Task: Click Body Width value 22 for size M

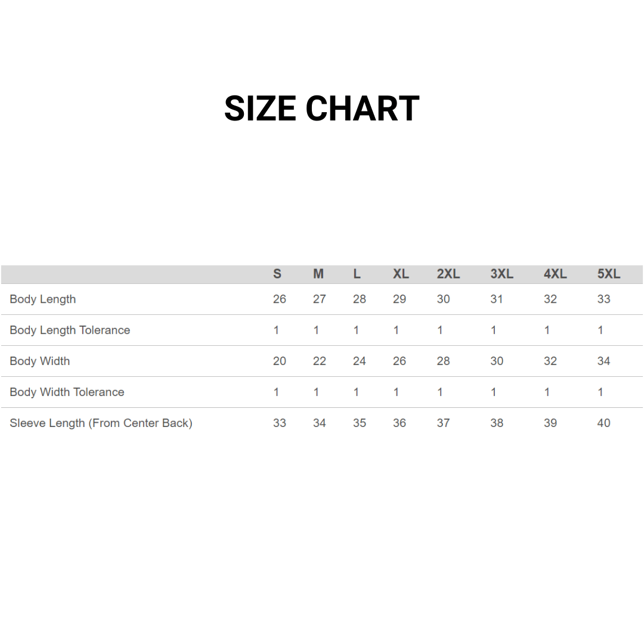Action: 320,361
